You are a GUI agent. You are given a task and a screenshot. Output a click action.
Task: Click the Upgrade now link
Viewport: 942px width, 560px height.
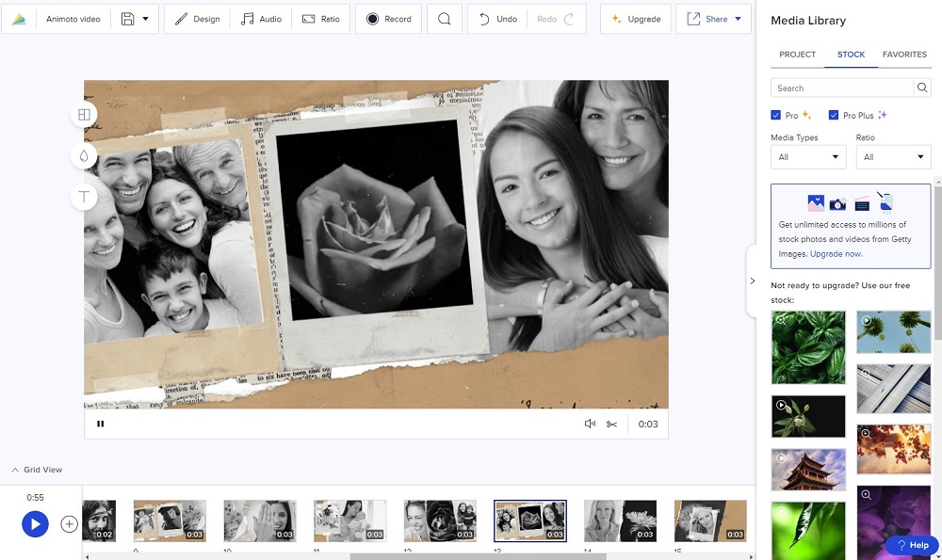pos(836,254)
